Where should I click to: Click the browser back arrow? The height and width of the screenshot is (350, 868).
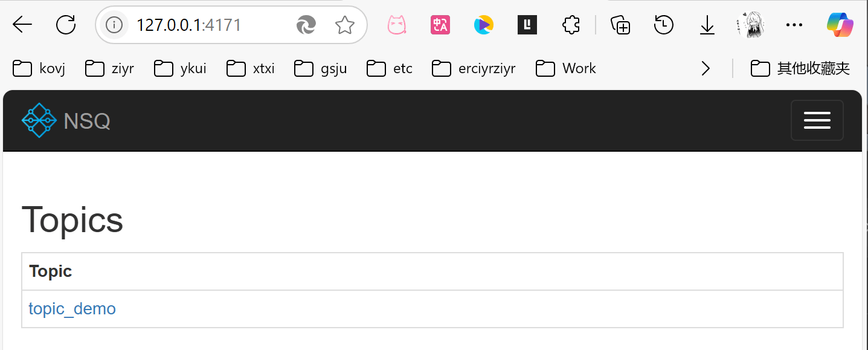pyautogui.click(x=22, y=25)
